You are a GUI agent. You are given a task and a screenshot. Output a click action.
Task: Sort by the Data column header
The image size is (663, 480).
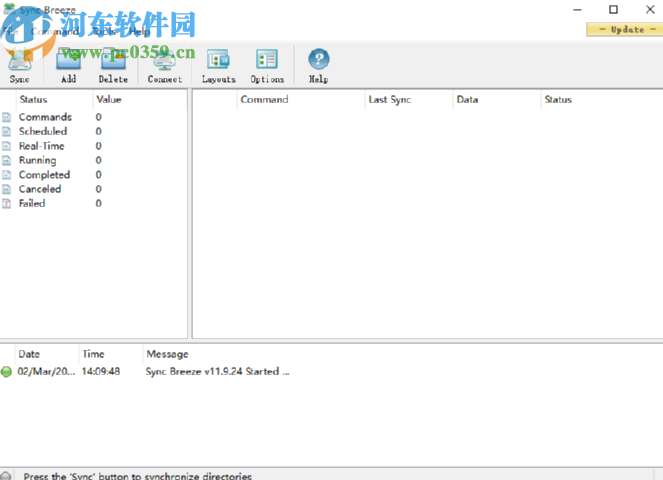click(x=497, y=100)
